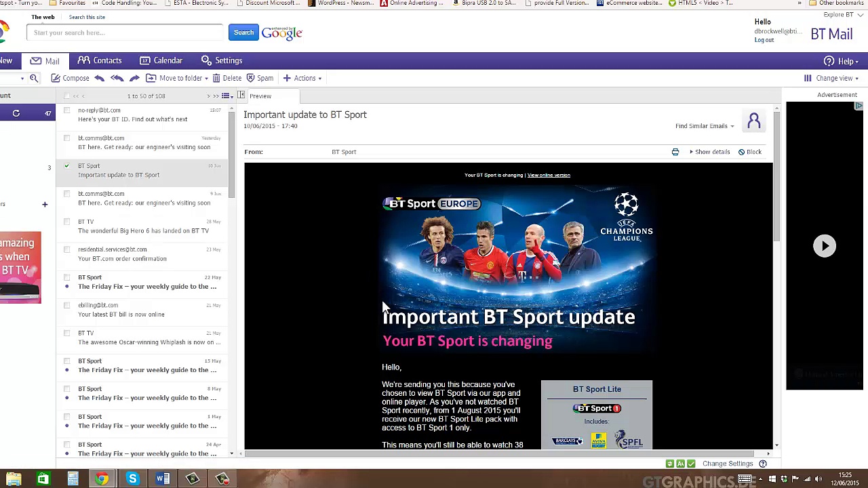Forward the email using the forward arrow
Screen dimensions: 868x488
(x=134, y=78)
